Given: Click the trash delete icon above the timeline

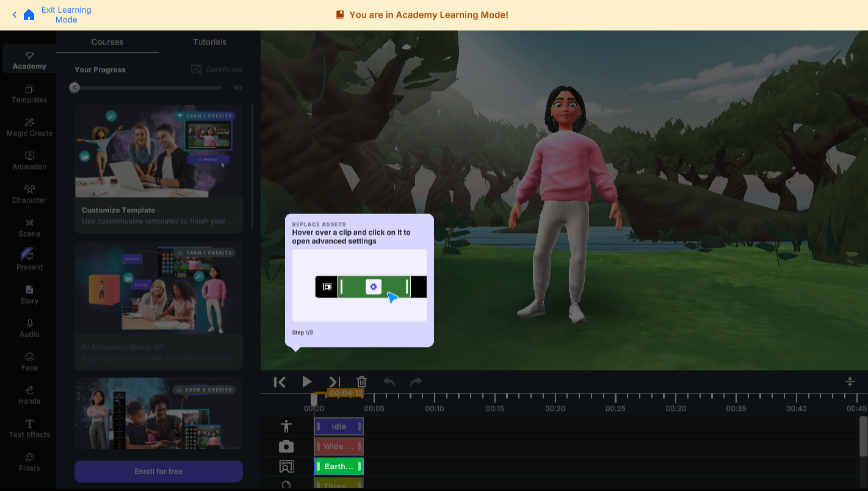Looking at the screenshot, I should [361, 381].
